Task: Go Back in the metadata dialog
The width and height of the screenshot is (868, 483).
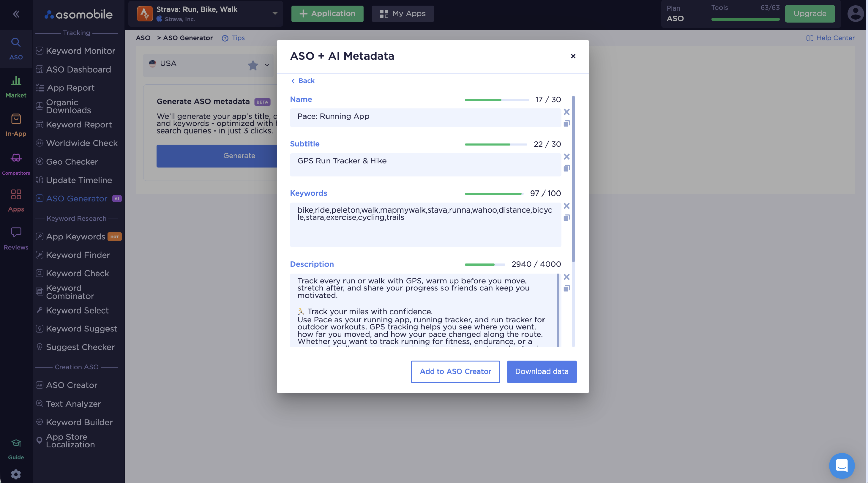Action: [303, 81]
